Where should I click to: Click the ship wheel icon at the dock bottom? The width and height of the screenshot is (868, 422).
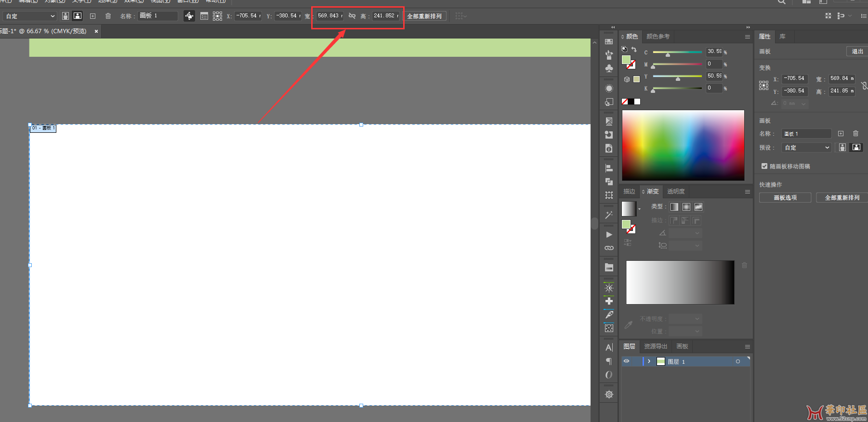tap(609, 395)
